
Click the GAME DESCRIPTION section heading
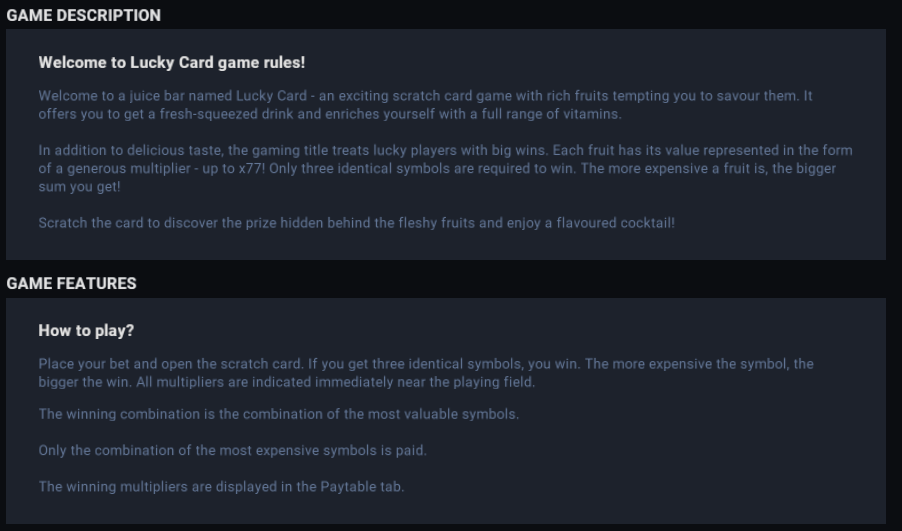point(83,15)
